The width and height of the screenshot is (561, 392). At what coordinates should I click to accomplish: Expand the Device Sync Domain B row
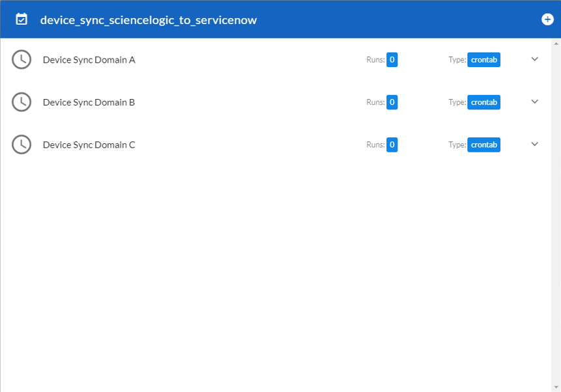pos(535,102)
